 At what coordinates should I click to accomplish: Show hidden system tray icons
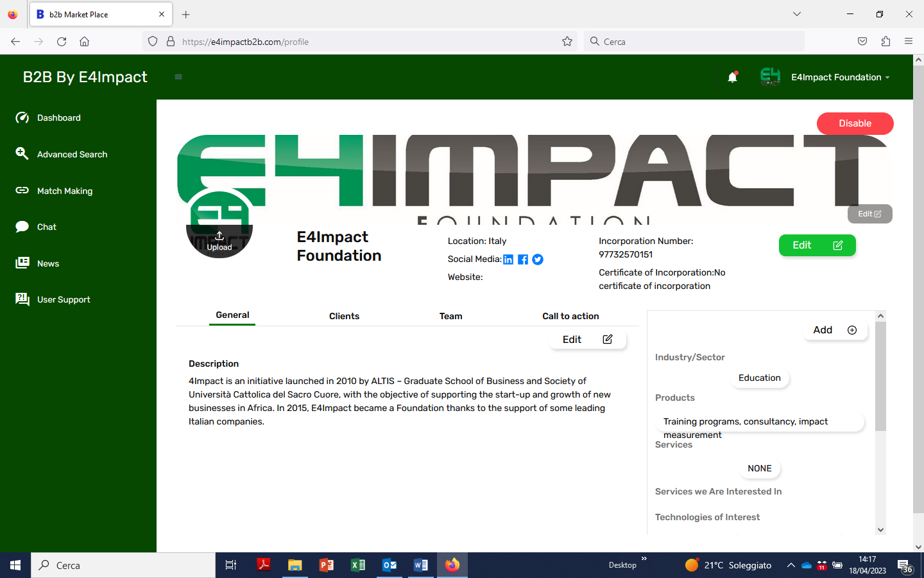(791, 565)
